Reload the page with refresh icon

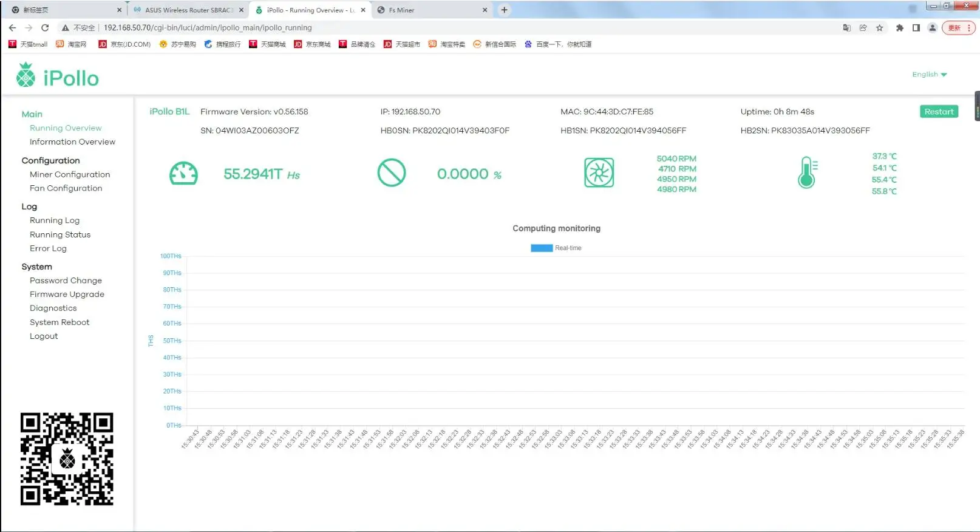click(x=45, y=27)
